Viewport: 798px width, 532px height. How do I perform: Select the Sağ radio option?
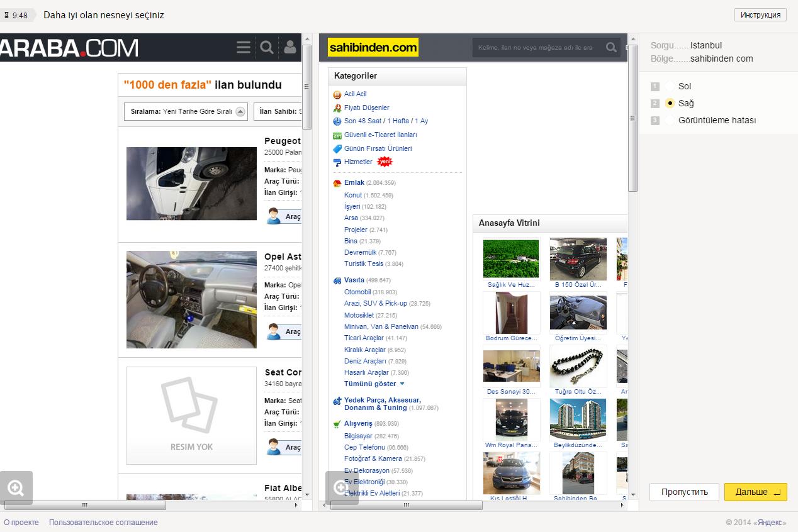pos(670,103)
